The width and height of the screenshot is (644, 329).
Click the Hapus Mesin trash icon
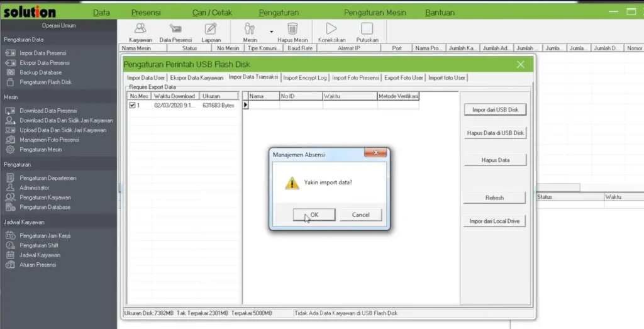pos(292,29)
